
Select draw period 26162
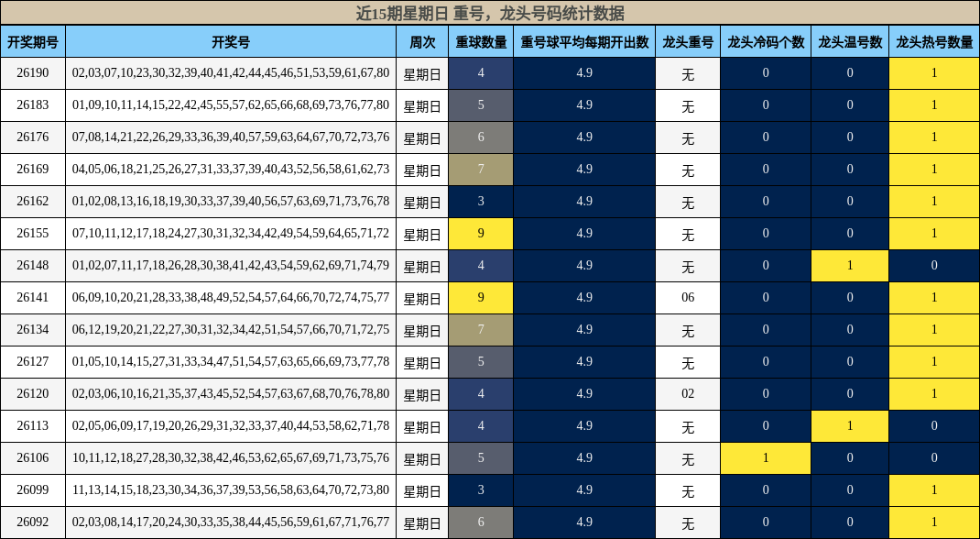[x=33, y=202]
